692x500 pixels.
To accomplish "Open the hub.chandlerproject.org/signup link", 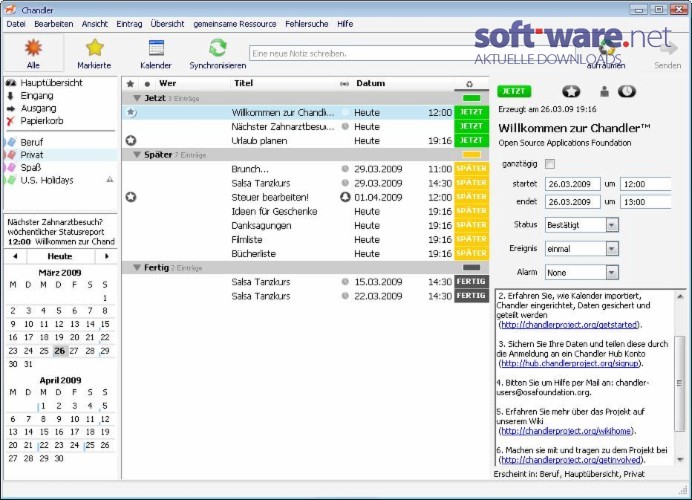I will click(x=570, y=364).
